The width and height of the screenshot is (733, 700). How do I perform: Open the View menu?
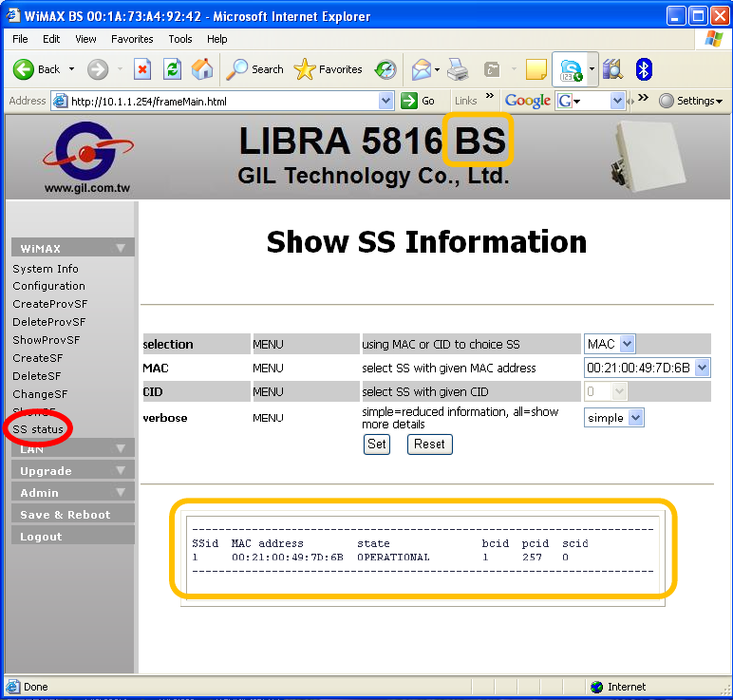coord(85,39)
